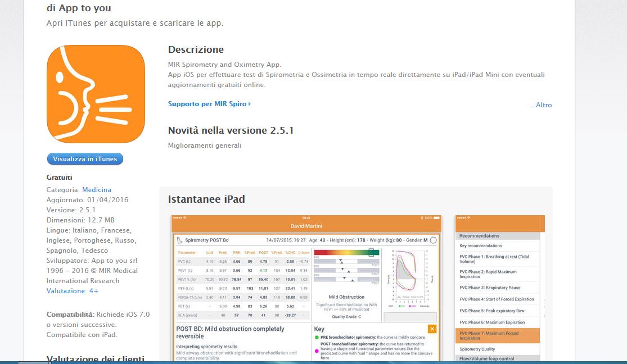Click the Istantanee iPad heading

[x=206, y=199]
